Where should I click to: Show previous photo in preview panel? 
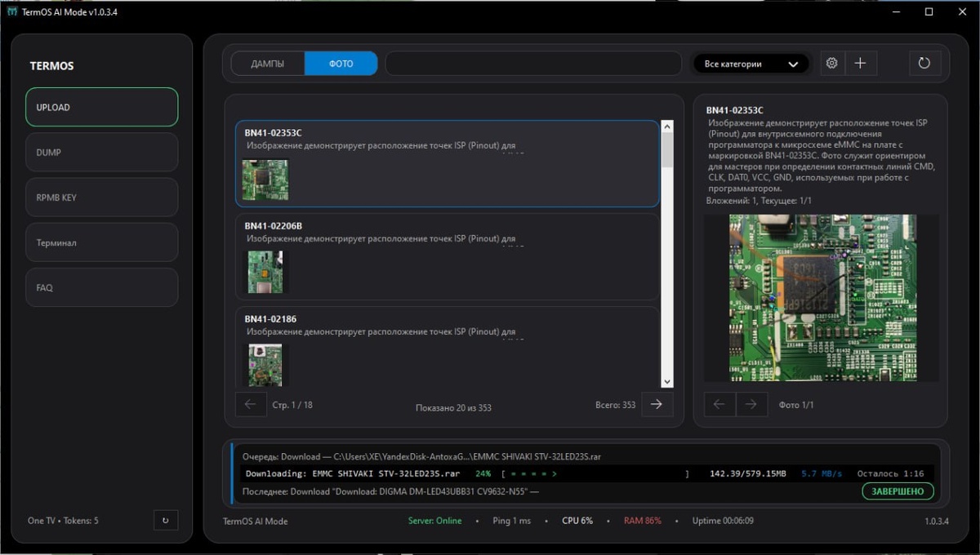coord(719,404)
